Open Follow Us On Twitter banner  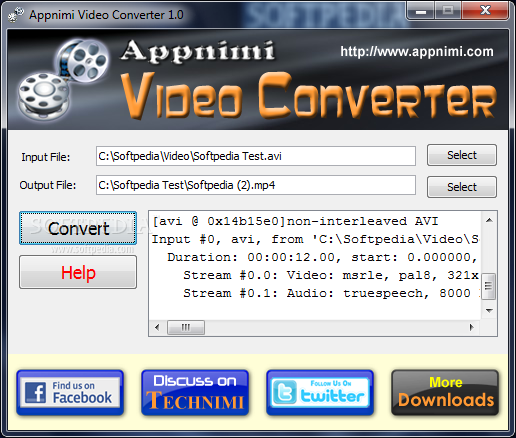tap(320, 393)
